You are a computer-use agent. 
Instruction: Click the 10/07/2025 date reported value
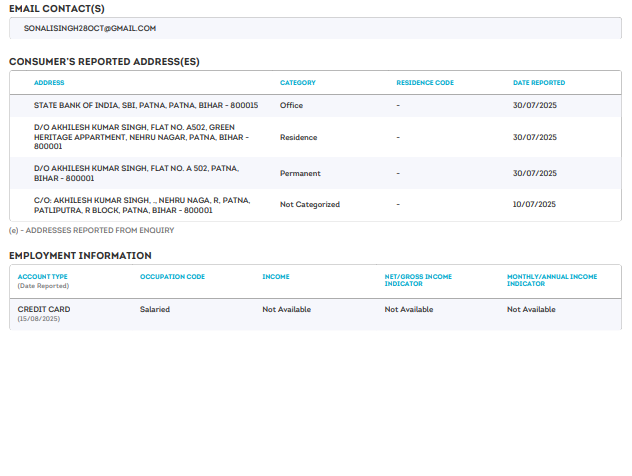[533, 204]
